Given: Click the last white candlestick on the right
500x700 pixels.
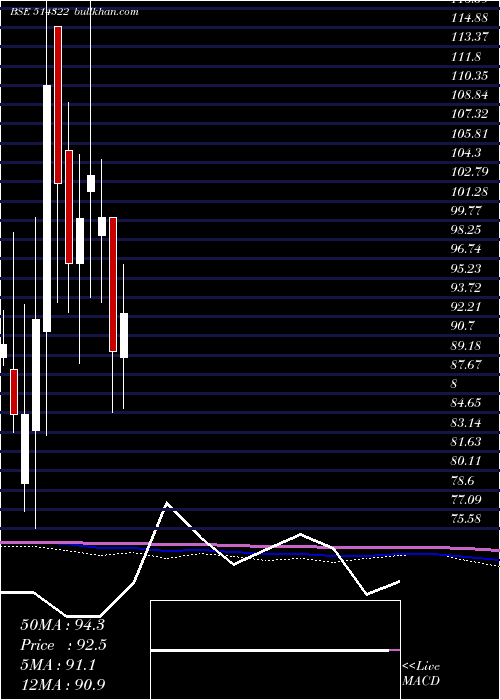Looking at the screenshot, I should pyautogui.click(x=124, y=335).
